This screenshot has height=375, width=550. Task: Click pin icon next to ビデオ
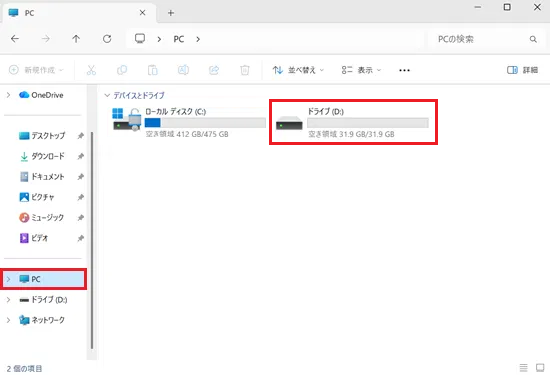coord(81,238)
